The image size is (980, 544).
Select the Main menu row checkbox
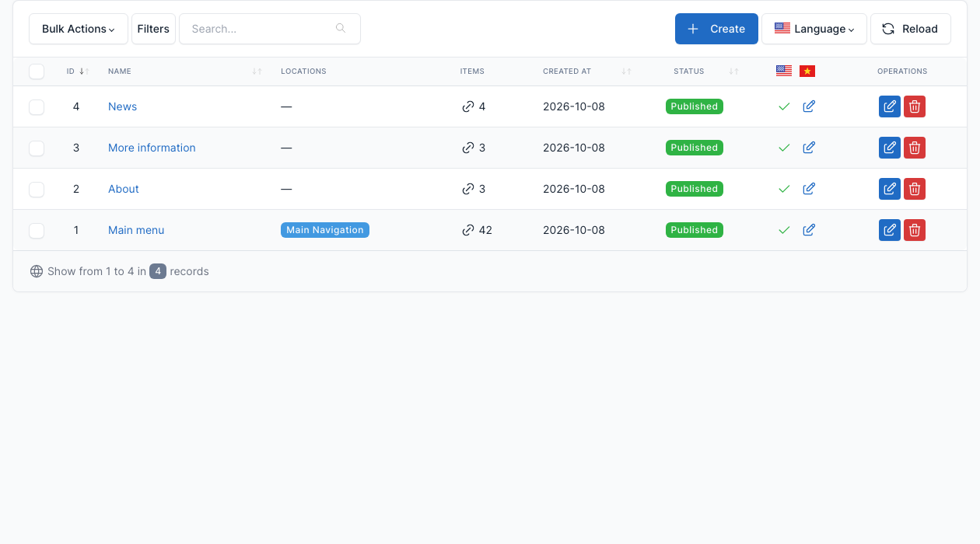click(x=37, y=230)
